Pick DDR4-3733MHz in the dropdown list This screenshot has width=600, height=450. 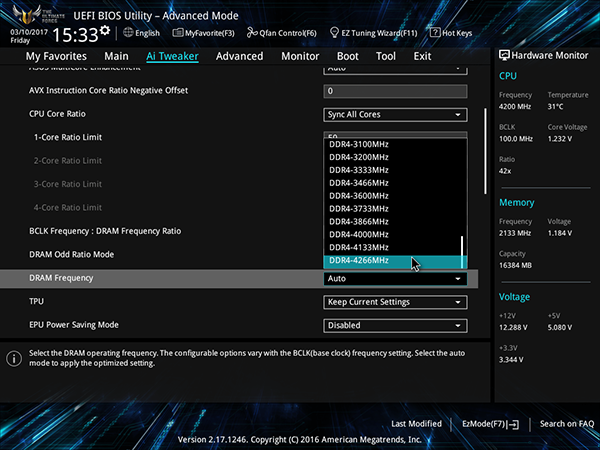(393, 209)
